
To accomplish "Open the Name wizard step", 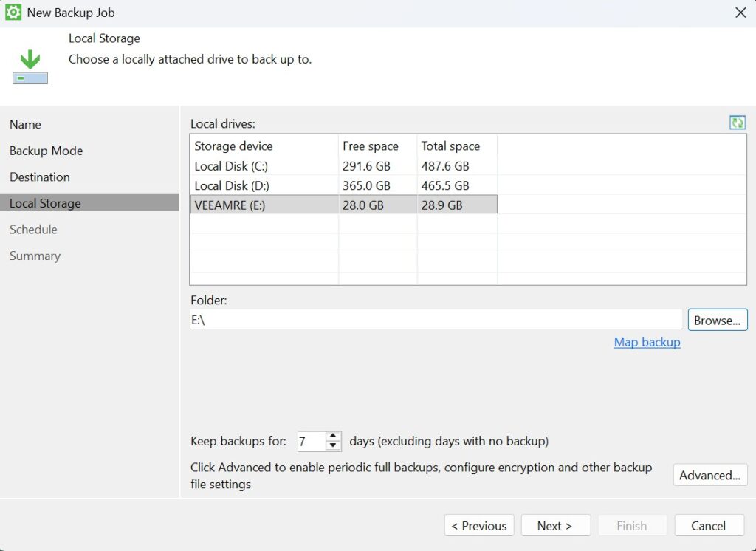I will [25, 125].
